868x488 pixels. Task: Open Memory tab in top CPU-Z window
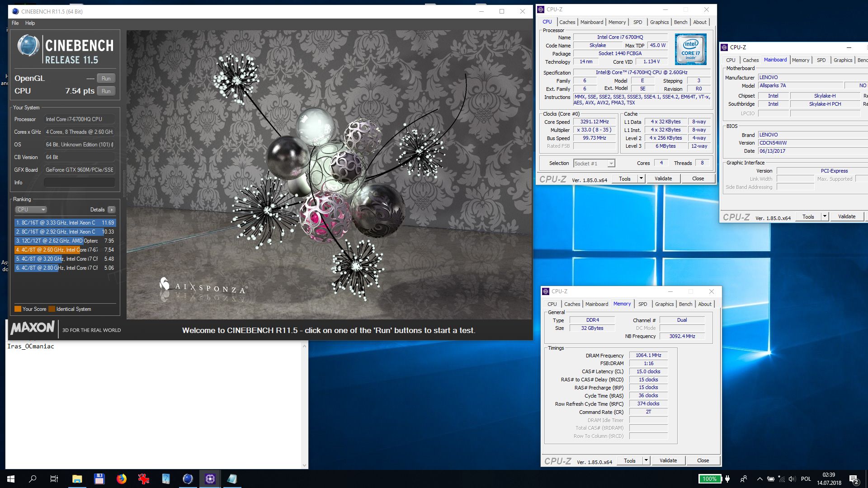pos(617,22)
